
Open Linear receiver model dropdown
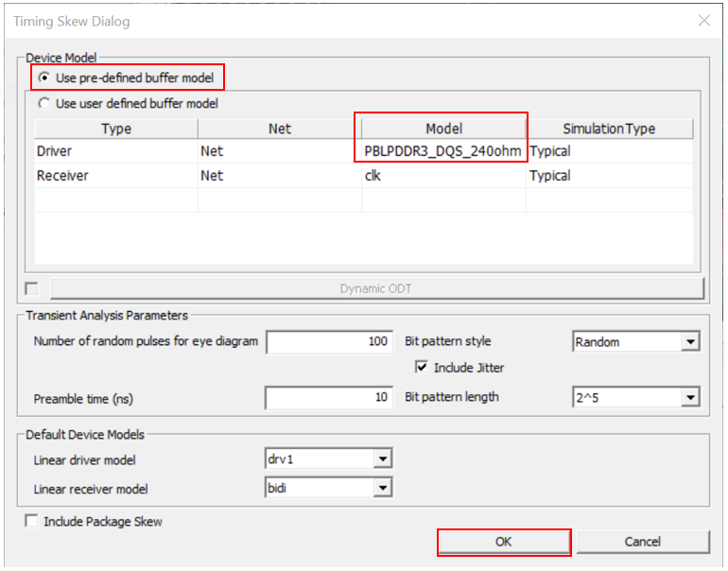coord(382,488)
